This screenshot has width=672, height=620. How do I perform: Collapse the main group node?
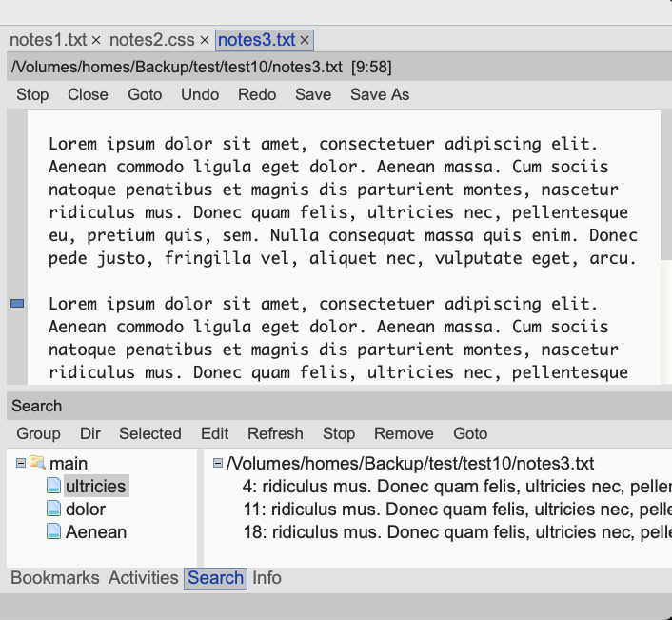pos(21,463)
